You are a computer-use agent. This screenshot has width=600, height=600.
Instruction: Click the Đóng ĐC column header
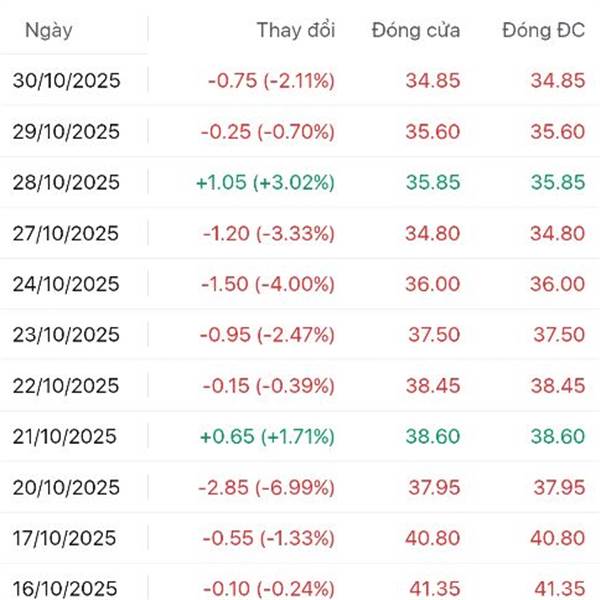click(x=542, y=30)
